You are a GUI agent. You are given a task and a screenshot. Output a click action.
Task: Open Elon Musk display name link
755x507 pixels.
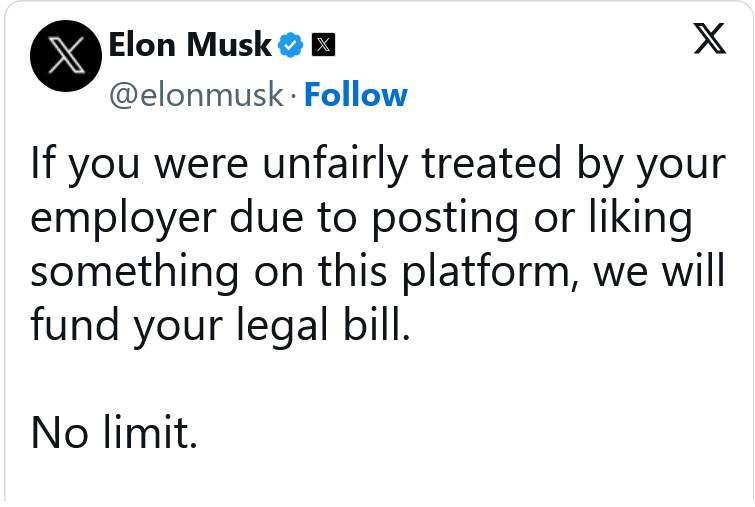(x=189, y=45)
